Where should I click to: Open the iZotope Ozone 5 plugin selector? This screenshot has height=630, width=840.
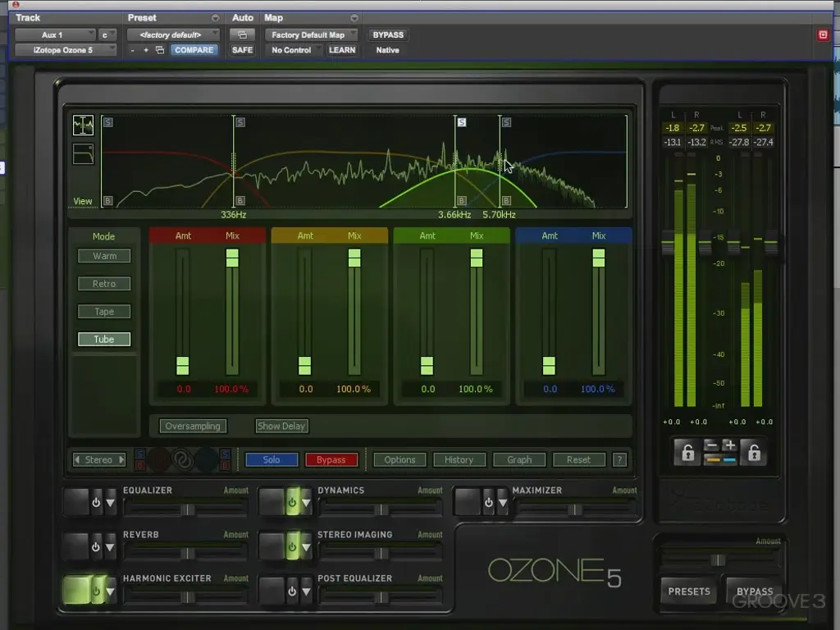(66, 50)
